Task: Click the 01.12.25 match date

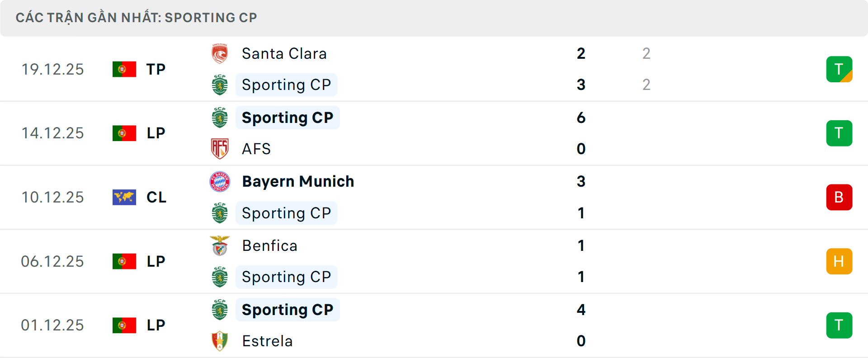Action: [x=52, y=325]
